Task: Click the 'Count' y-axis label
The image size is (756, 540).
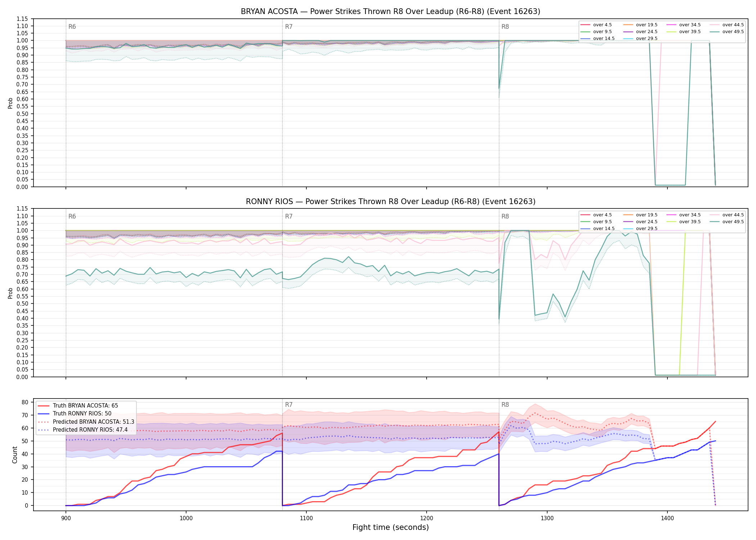Action: [15, 455]
